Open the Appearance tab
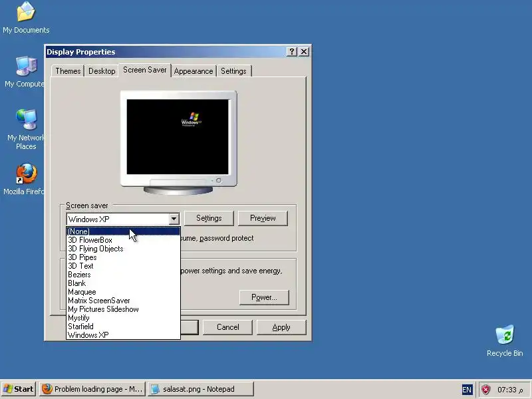This screenshot has height=399, width=532. pyautogui.click(x=194, y=71)
